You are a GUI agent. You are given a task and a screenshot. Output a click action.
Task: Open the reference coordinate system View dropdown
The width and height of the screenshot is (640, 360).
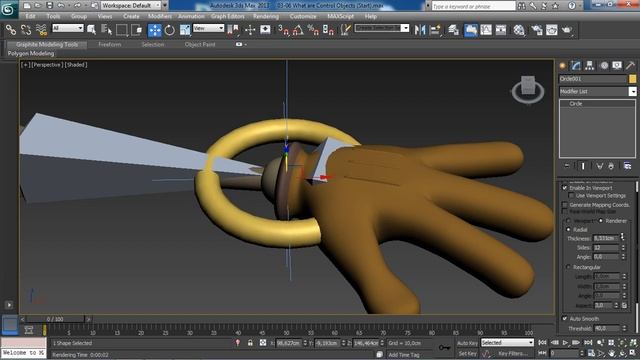[209, 28]
